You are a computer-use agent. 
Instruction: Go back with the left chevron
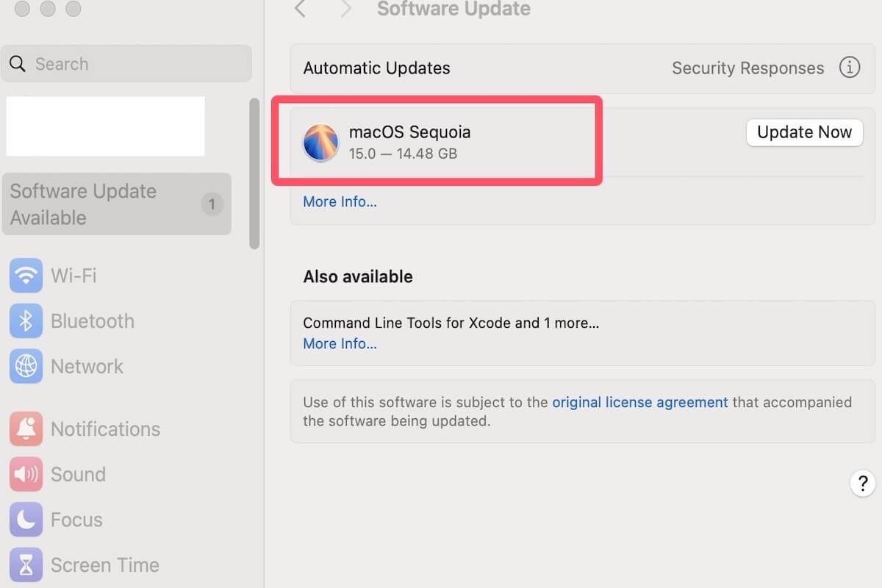coord(299,9)
